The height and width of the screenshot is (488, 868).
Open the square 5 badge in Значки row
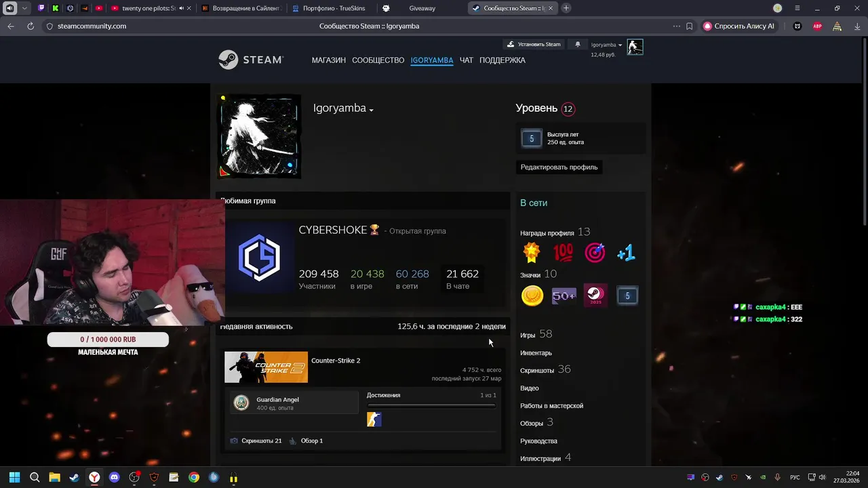(627, 296)
